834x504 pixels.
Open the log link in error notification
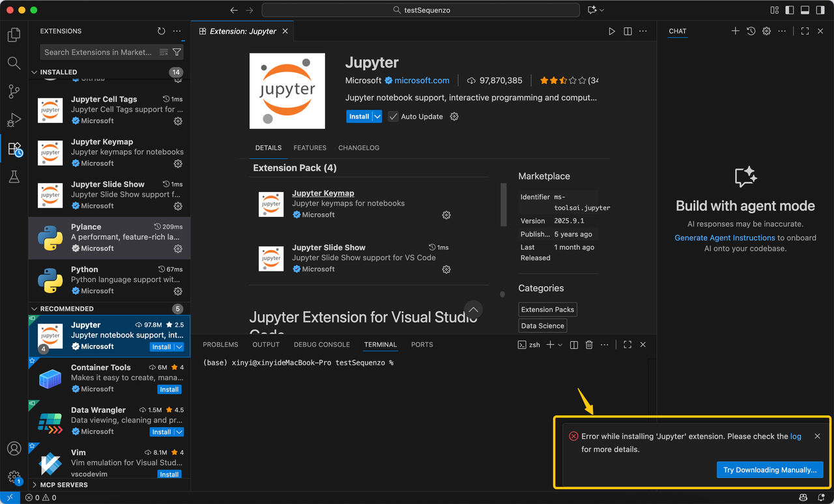(x=796, y=436)
